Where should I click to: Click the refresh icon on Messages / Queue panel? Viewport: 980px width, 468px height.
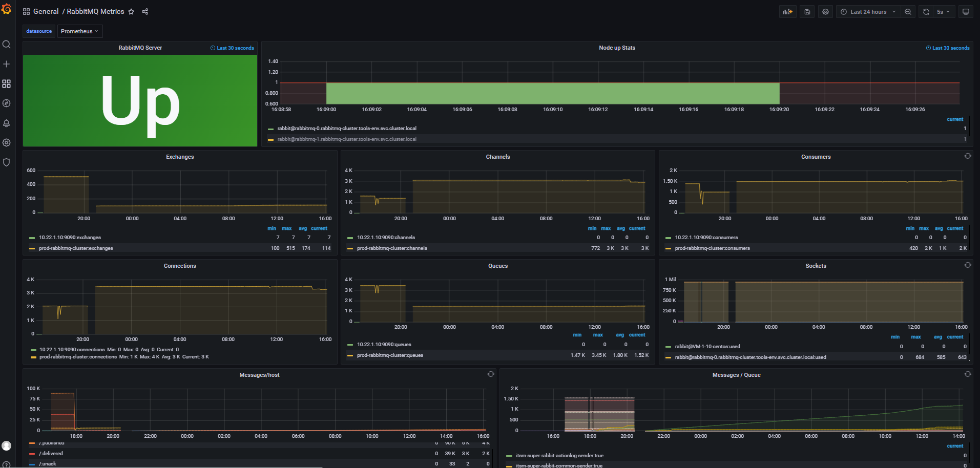click(968, 374)
